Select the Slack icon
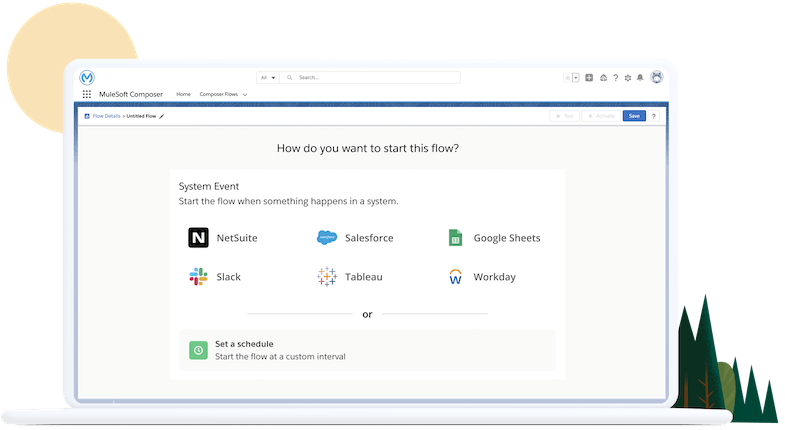 click(x=198, y=277)
